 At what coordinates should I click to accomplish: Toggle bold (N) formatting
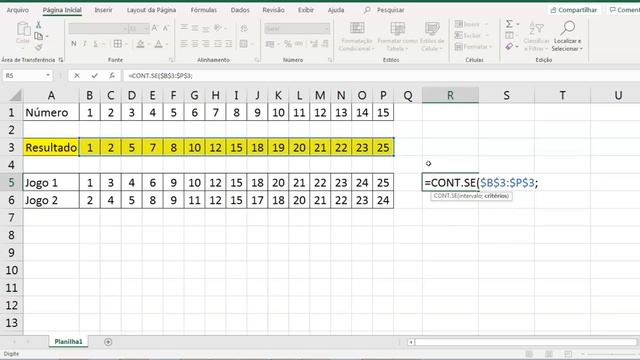(74, 44)
